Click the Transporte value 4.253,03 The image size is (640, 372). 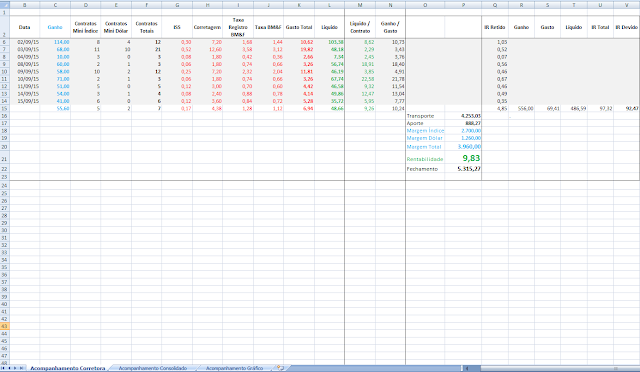click(463, 116)
